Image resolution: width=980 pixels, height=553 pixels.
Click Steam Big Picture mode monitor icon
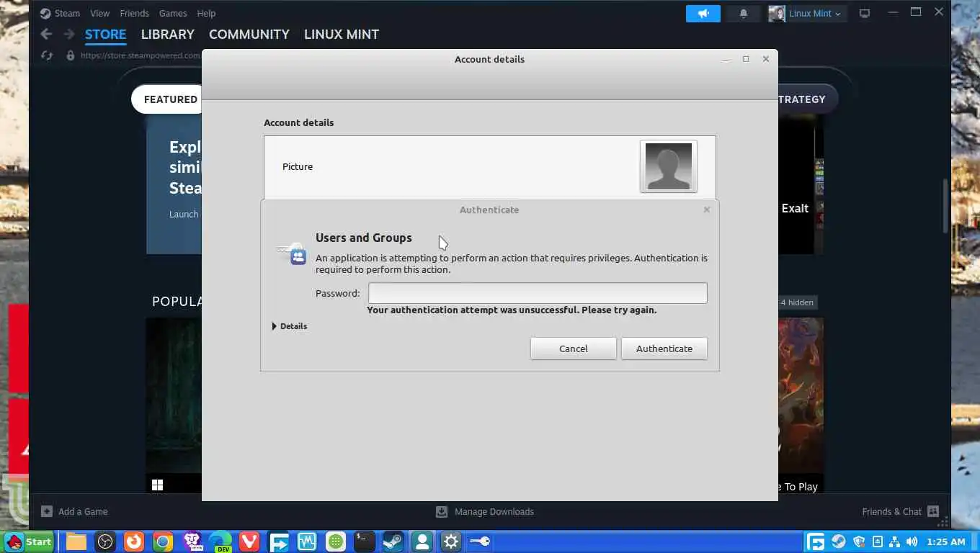(x=865, y=14)
